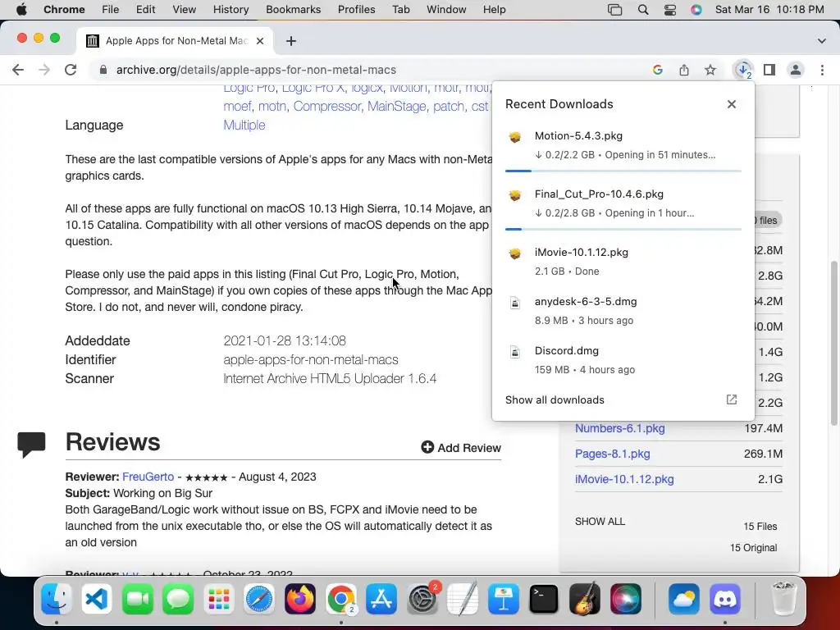Screen dimensions: 840x630
Task: Open reviewer FreuGerto profile link
Action: pyautogui.click(x=148, y=477)
